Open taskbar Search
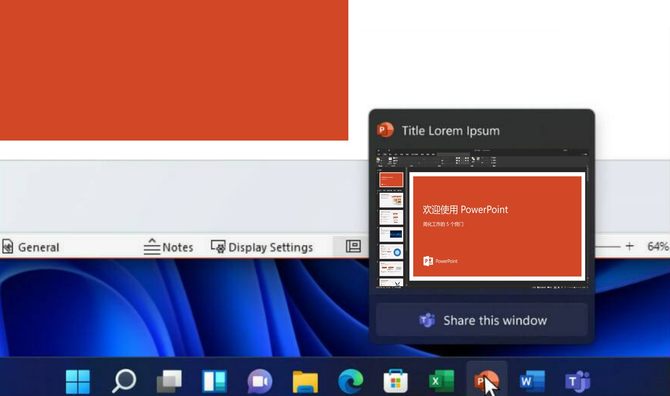Screen dimensions: 670x396 click(x=124, y=381)
